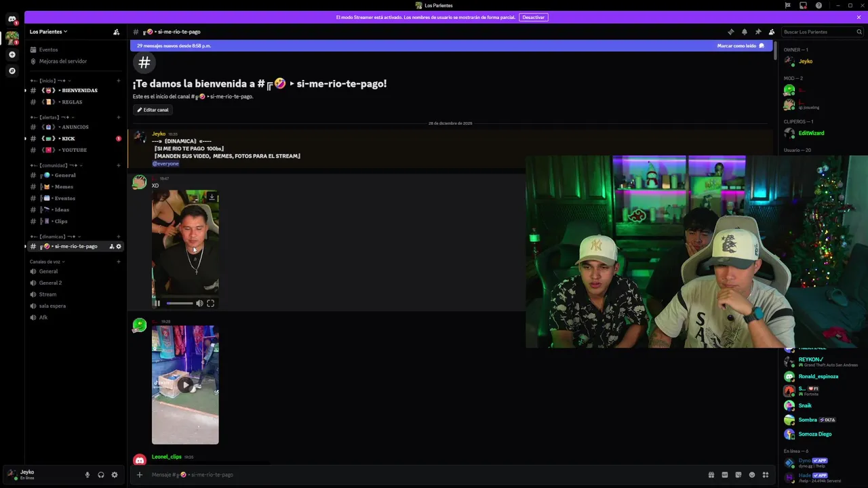
Task: Select the Los Parientes server icon
Action: tap(12, 37)
